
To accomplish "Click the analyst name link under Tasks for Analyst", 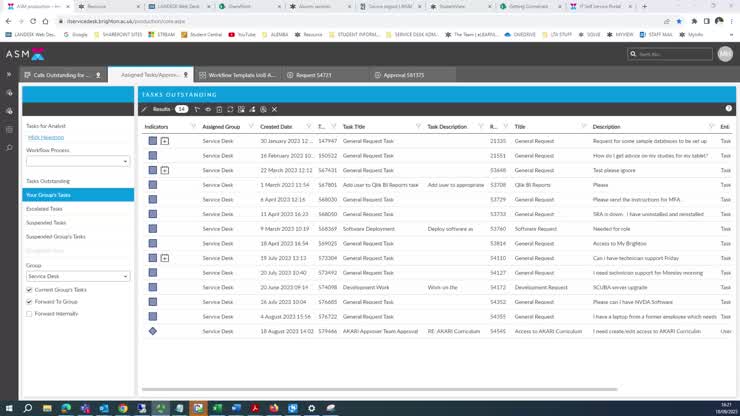I will pyautogui.click(x=46, y=137).
